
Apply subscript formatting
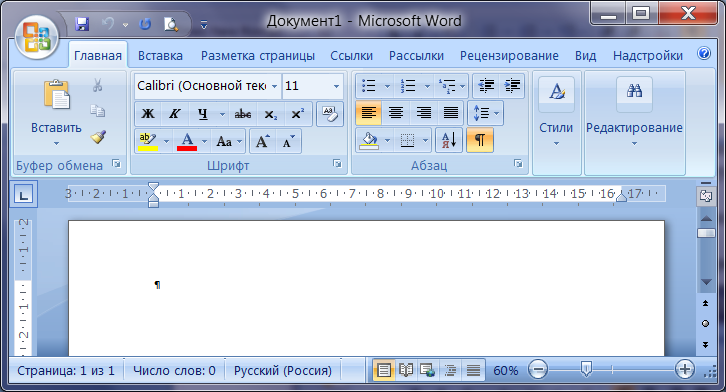tap(270, 114)
